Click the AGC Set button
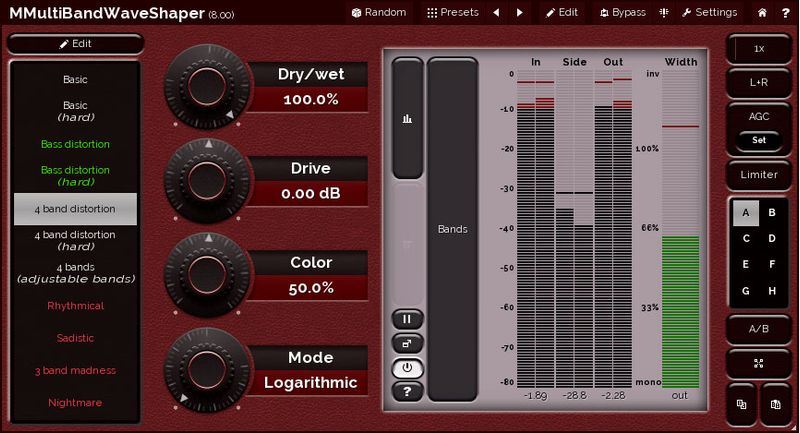 759,140
